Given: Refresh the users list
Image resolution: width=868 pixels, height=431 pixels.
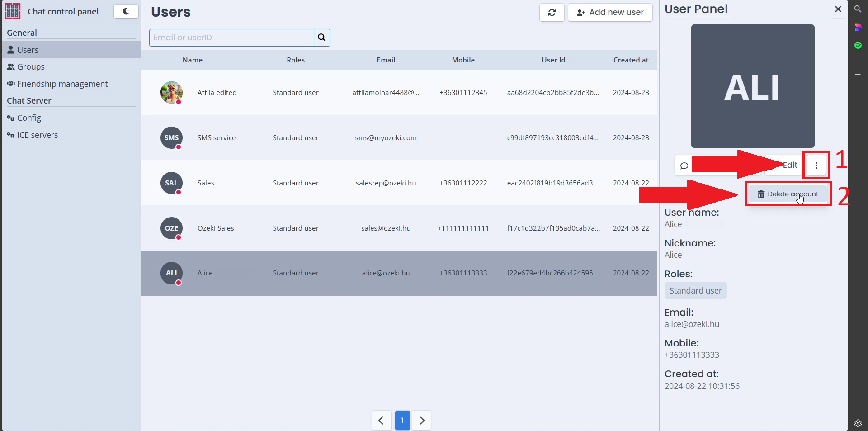Looking at the screenshot, I should [552, 13].
